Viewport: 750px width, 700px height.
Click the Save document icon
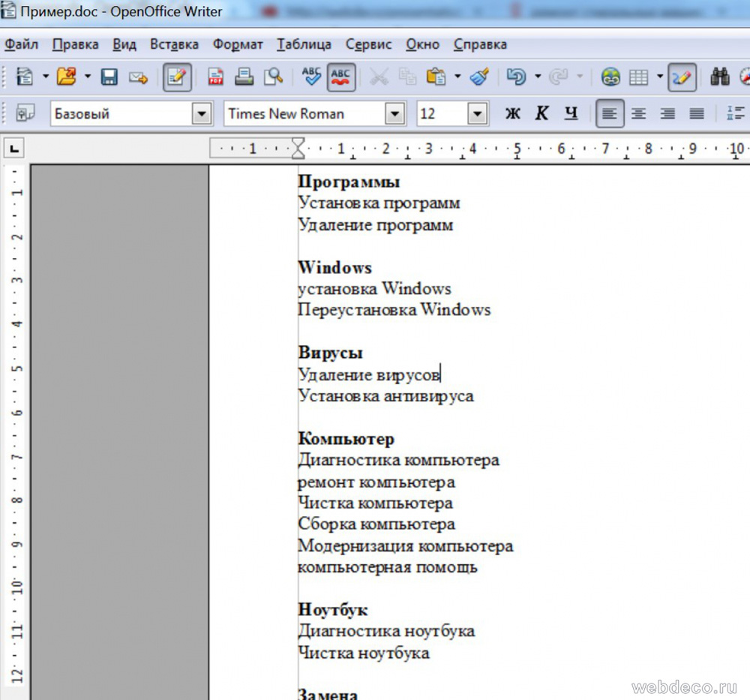(109, 77)
